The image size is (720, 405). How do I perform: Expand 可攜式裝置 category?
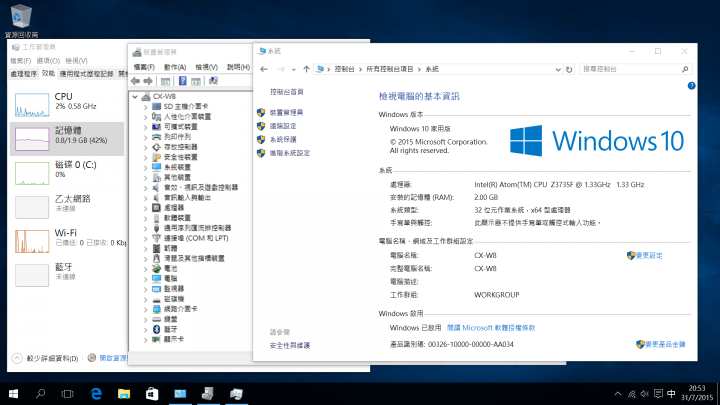[x=145, y=127]
